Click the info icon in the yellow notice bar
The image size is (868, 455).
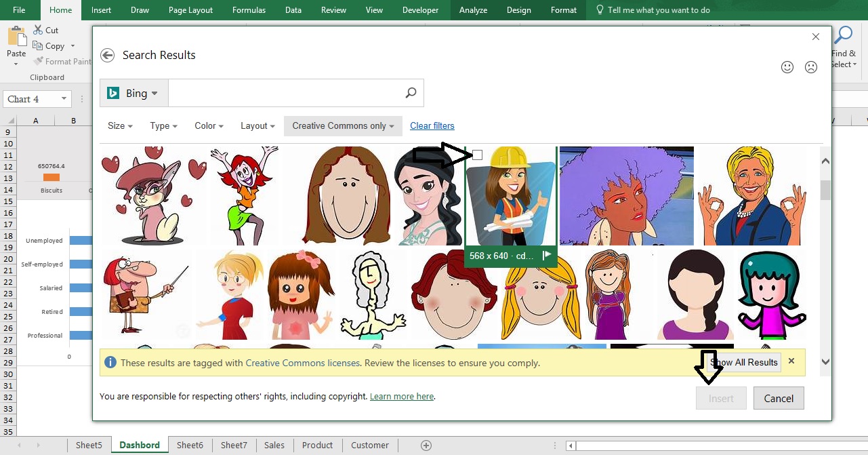110,363
